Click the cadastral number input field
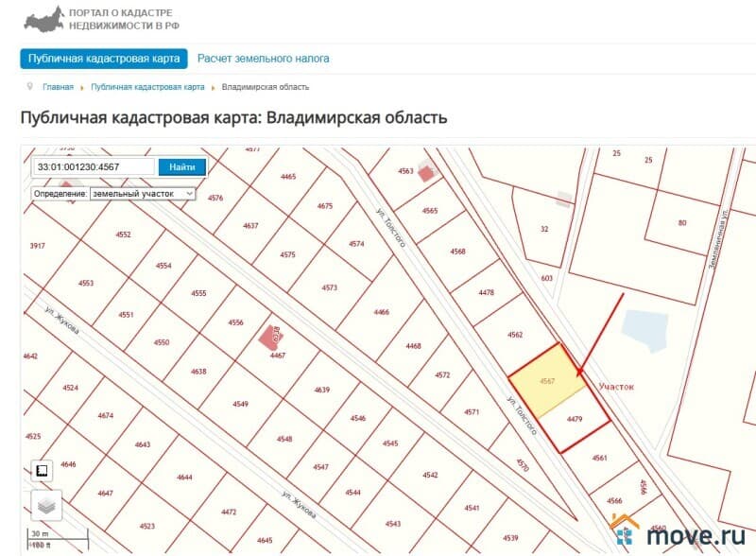This screenshot has height=556, width=756. click(90, 166)
